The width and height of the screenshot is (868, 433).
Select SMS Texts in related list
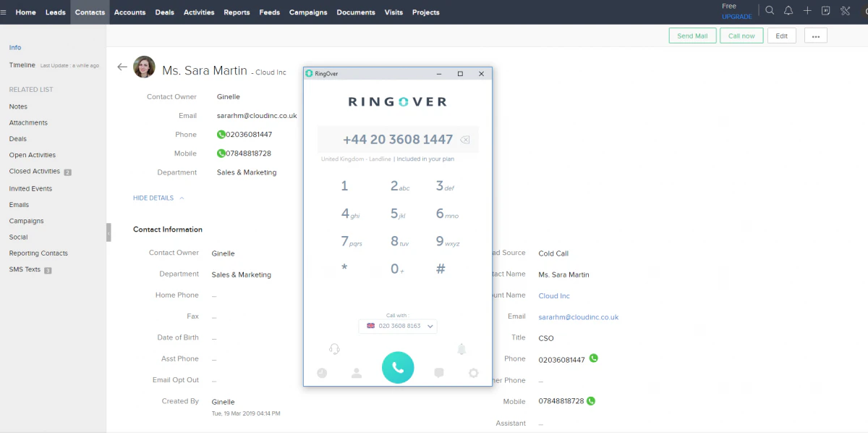click(x=25, y=269)
